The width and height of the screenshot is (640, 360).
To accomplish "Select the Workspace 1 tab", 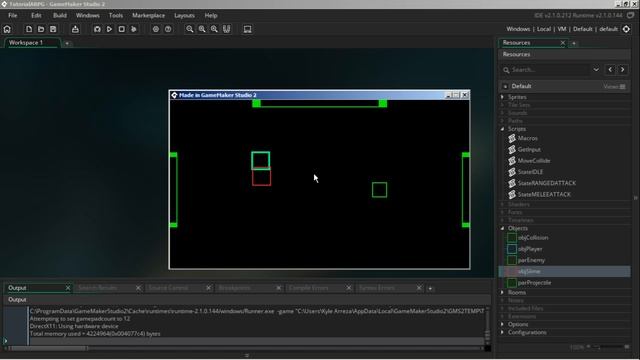I will pyautogui.click(x=32, y=42).
